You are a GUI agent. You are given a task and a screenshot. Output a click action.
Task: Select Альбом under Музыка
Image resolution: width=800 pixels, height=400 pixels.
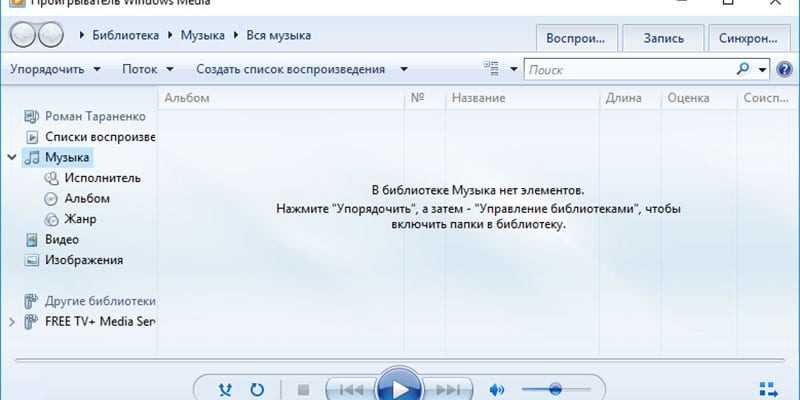(87, 198)
